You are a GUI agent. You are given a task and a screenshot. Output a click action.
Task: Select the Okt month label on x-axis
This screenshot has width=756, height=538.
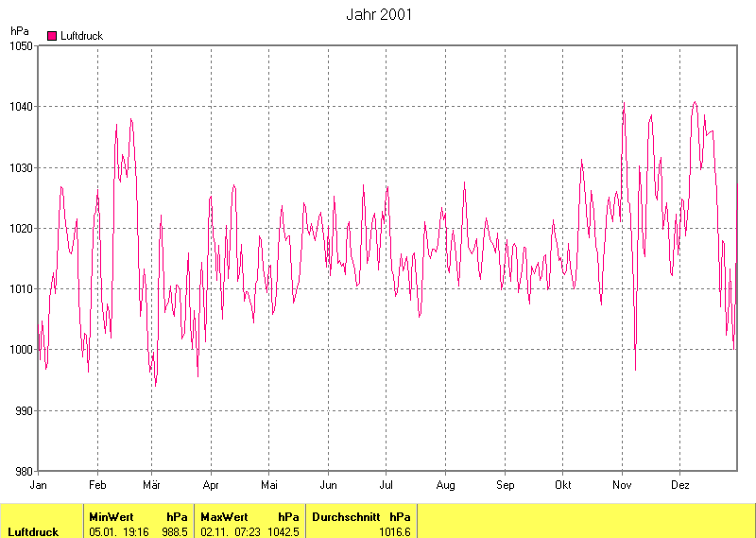(563, 485)
